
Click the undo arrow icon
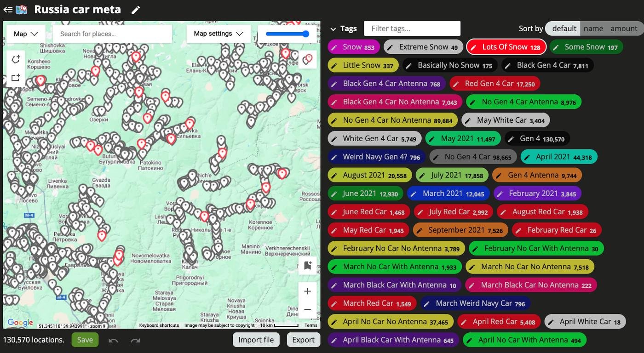(x=113, y=340)
